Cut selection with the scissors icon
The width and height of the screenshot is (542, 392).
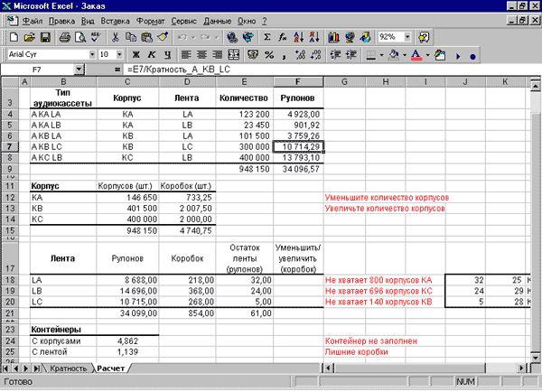[115, 37]
